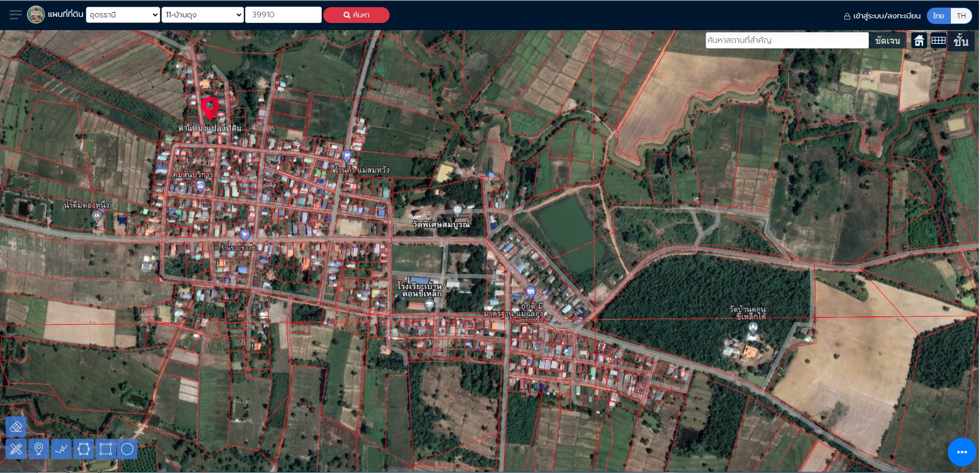Click the grid icon on the map toolbar
The width and height of the screenshot is (980, 473).
pyautogui.click(x=938, y=40)
